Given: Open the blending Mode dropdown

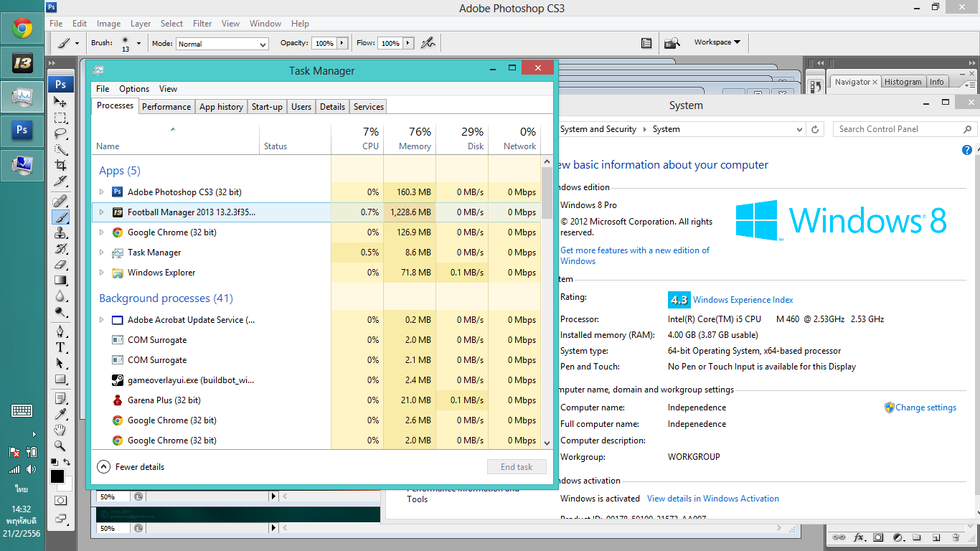Looking at the screenshot, I should 222,44.
